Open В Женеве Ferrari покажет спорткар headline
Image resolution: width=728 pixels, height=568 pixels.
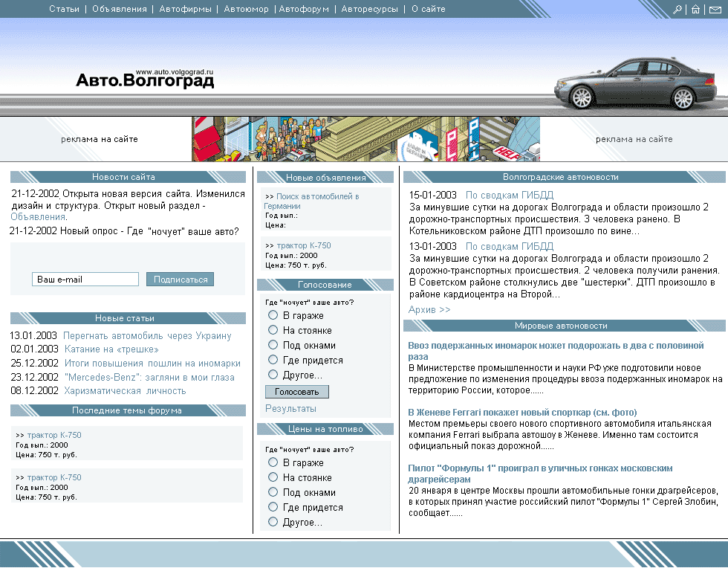tap(522, 413)
